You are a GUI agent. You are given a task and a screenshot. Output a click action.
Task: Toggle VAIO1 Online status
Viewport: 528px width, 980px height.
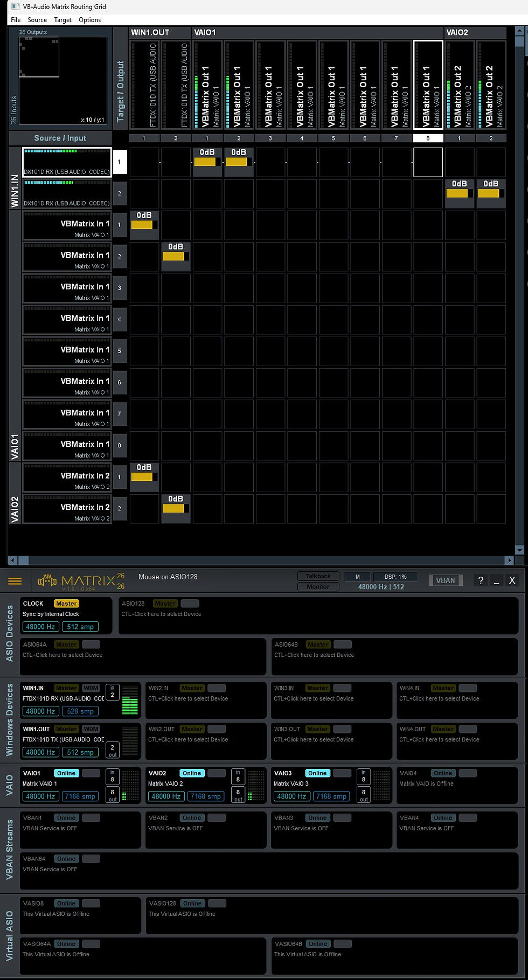pos(66,773)
